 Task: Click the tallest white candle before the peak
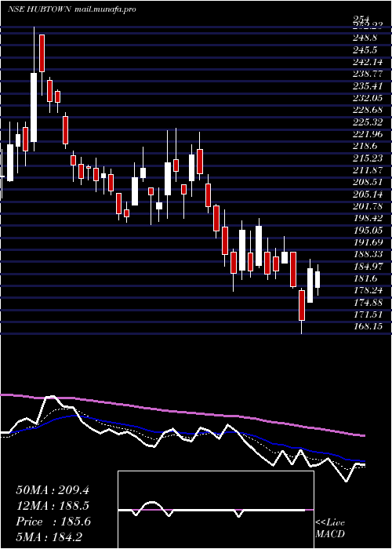[34, 107]
